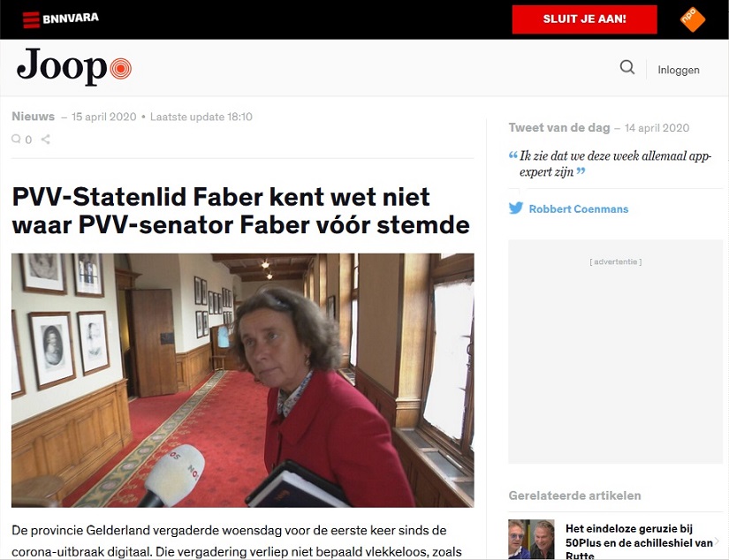Click the Gerelateerde artikelen heading

click(x=574, y=496)
